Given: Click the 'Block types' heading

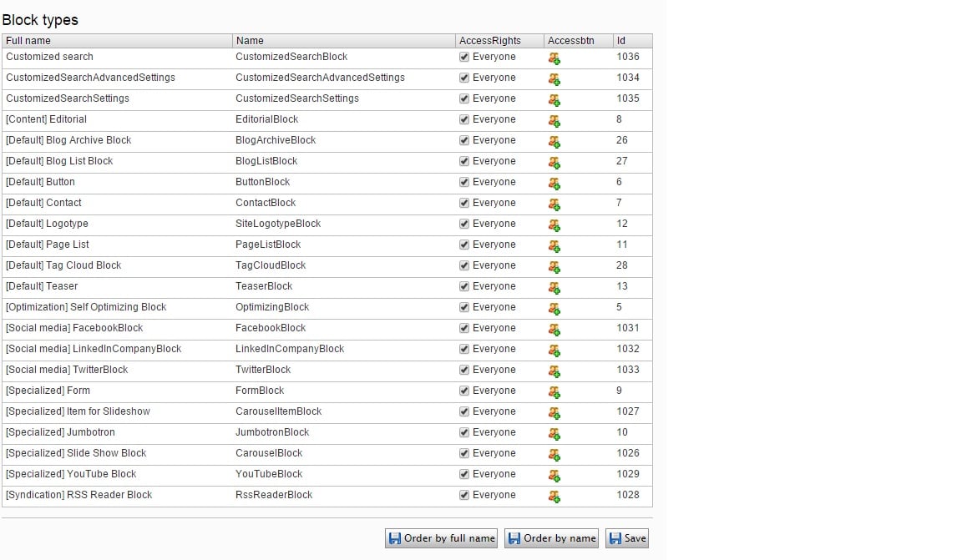Looking at the screenshot, I should pos(40,20).
